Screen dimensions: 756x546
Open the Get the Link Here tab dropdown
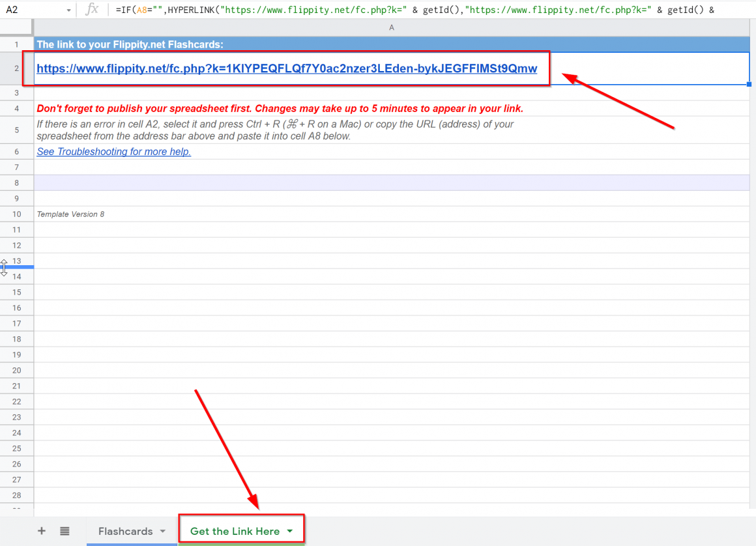pyautogui.click(x=289, y=531)
